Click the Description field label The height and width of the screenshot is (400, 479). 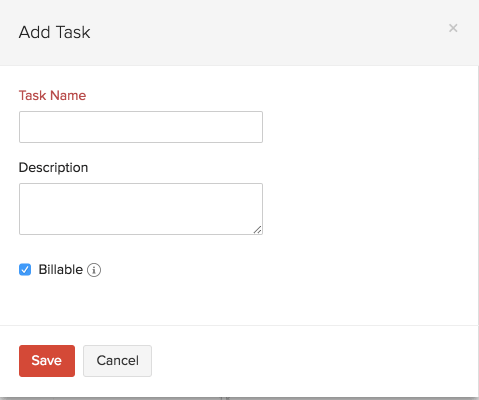[x=53, y=167]
